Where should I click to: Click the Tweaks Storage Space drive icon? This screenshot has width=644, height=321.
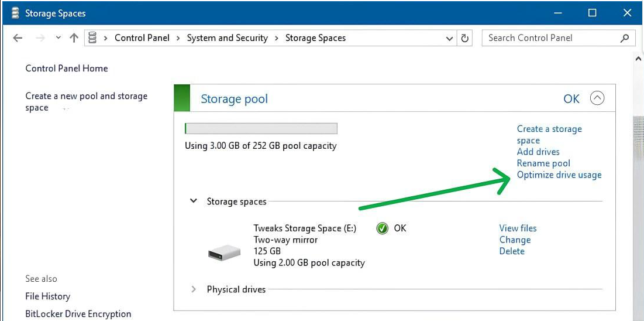tap(224, 252)
